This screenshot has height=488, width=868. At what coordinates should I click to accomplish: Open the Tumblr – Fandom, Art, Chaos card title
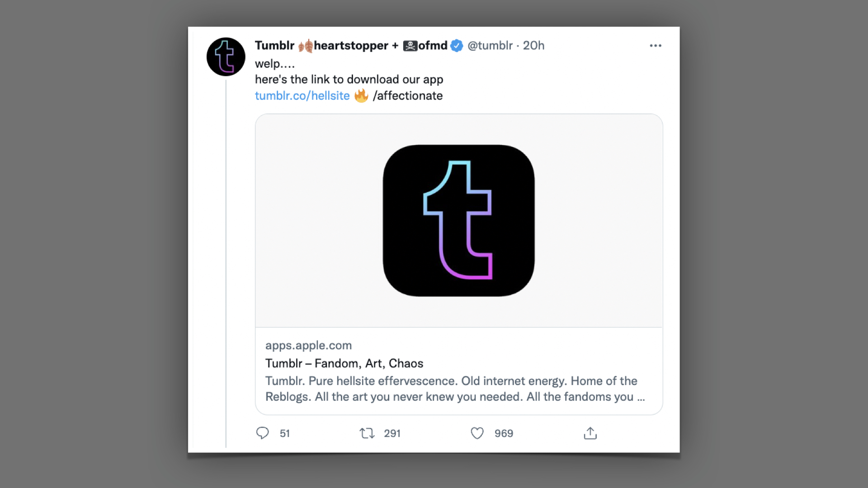(x=344, y=363)
